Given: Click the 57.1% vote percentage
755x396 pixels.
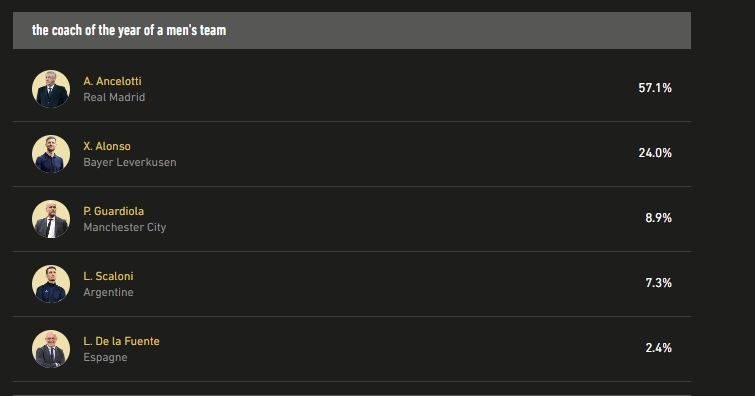Looking at the screenshot, I should (655, 88).
